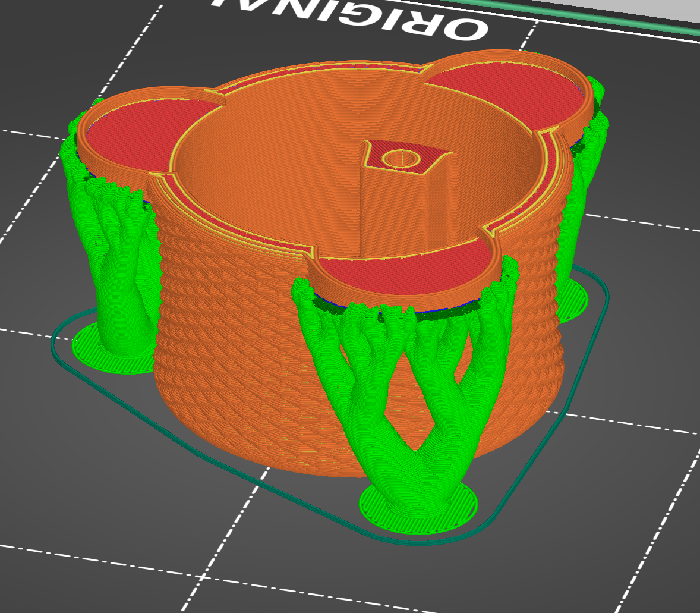The height and width of the screenshot is (613, 700).
Task: Click the circular hole on the central post
Action: coord(402,159)
